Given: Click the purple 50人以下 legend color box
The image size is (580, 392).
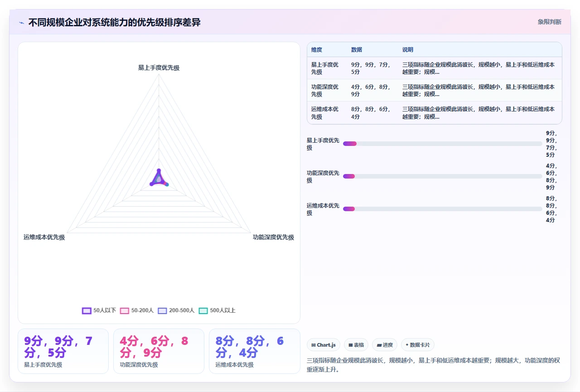Looking at the screenshot, I should pyautogui.click(x=87, y=310).
